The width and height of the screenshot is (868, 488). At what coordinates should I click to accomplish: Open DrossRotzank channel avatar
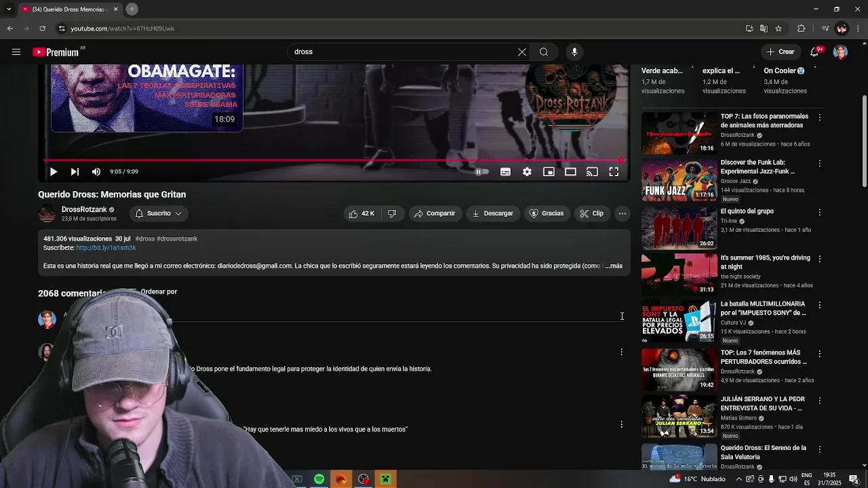point(47,213)
